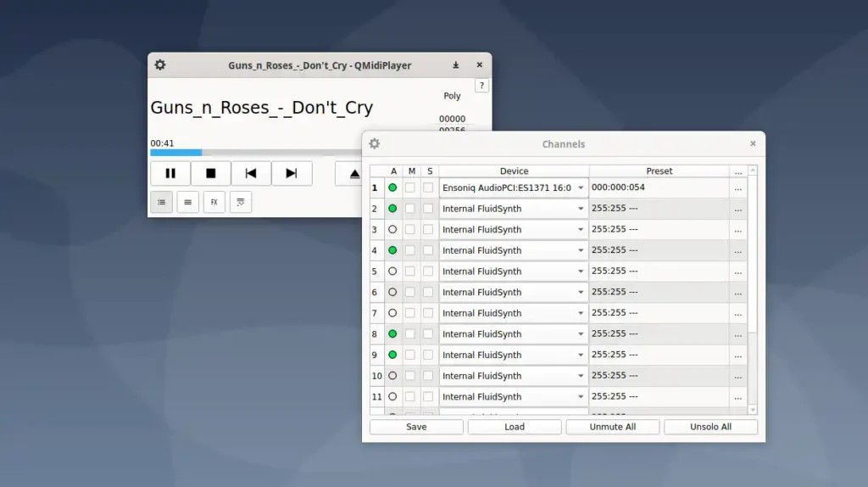Open device dropdown for channel 1 Ensoniq AudioPCI
868x487 pixels.
click(514, 188)
